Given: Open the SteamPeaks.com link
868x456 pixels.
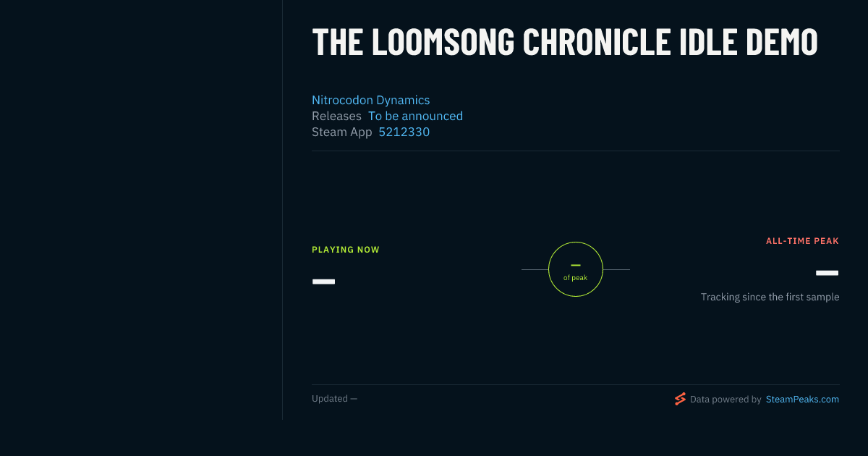Looking at the screenshot, I should tap(802, 399).
